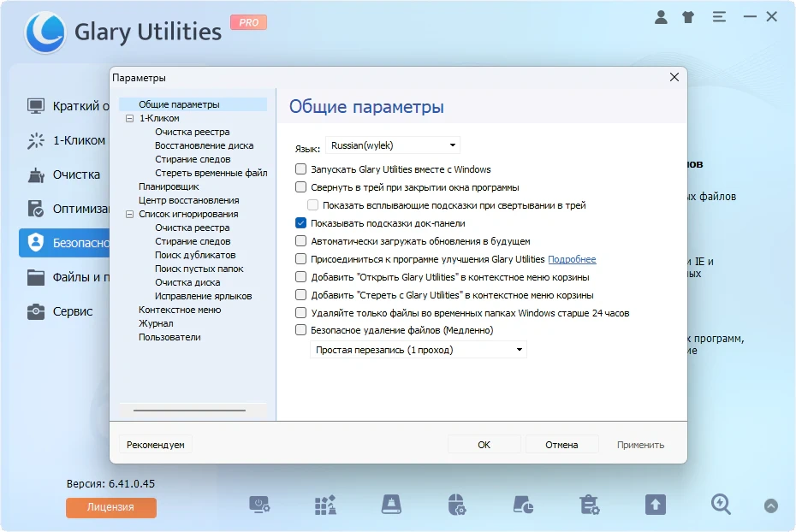Open the skin theme shirt icon
Screen dimensions: 796x532
688,17
